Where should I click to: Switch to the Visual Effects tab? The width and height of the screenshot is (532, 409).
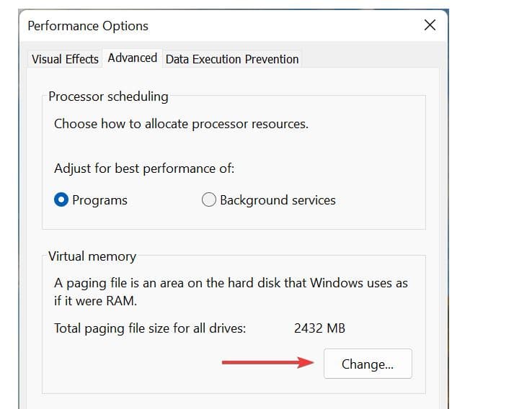(x=65, y=59)
